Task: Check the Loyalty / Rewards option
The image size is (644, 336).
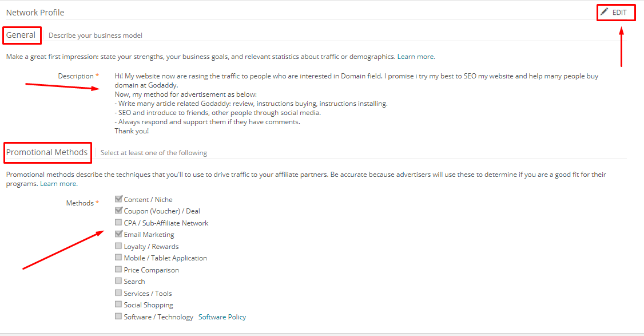Action: click(x=118, y=246)
